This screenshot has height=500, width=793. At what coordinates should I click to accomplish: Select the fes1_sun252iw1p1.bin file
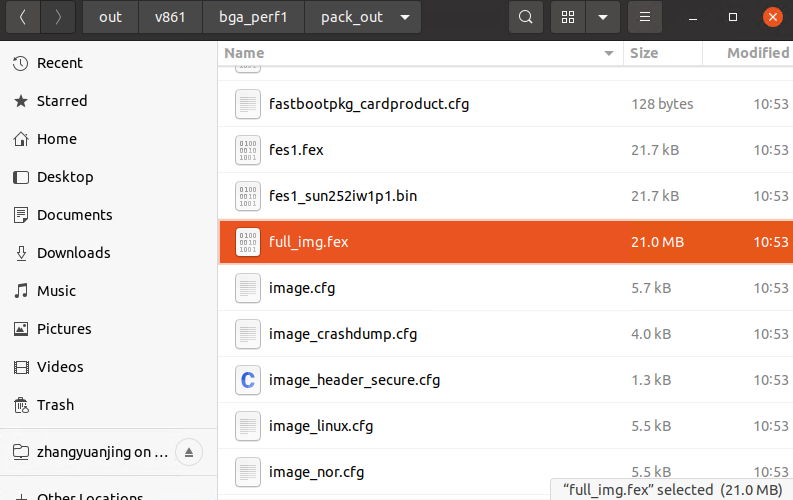[x=343, y=196]
